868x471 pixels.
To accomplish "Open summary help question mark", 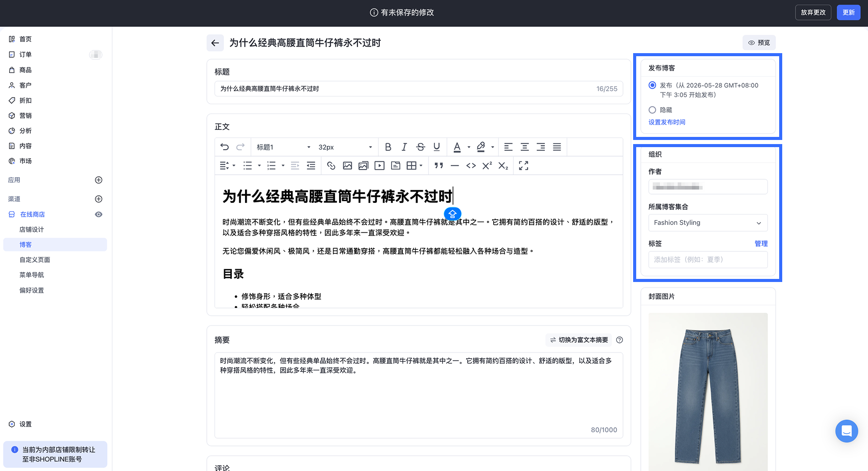I will pos(619,340).
